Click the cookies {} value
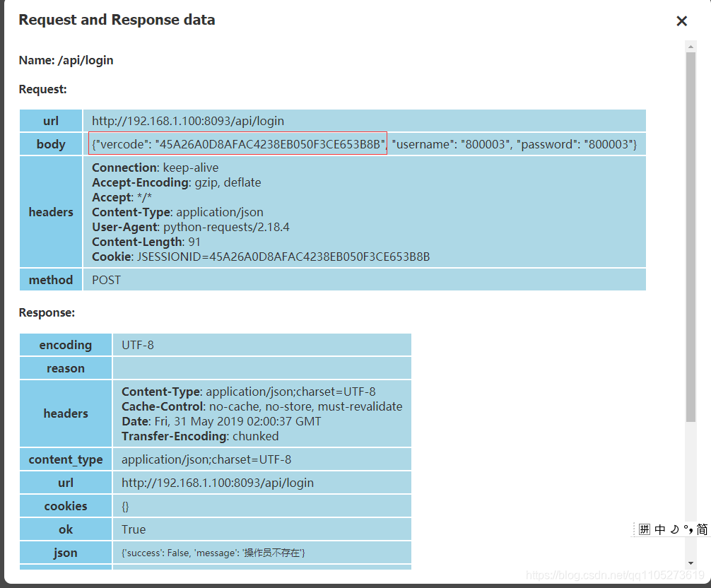The width and height of the screenshot is (711, 588). pos(125,507)
